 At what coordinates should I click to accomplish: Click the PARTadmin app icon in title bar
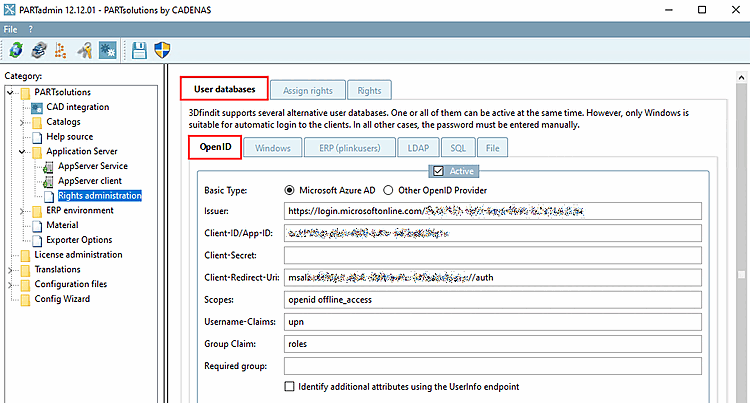9,10
